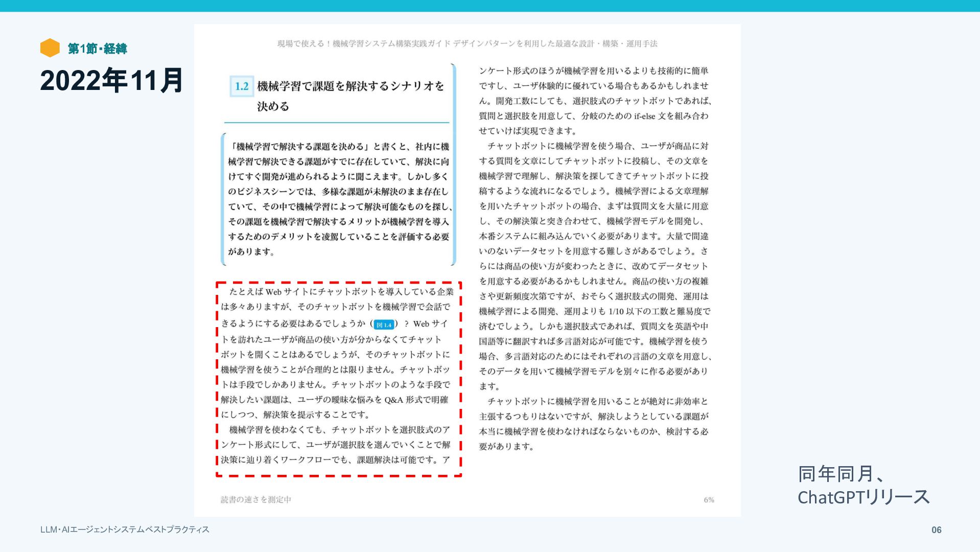Click the 第1節・経緯 section label
This screenshot has height=552, width=980.
pyautogui.click(x=97, y=49)
